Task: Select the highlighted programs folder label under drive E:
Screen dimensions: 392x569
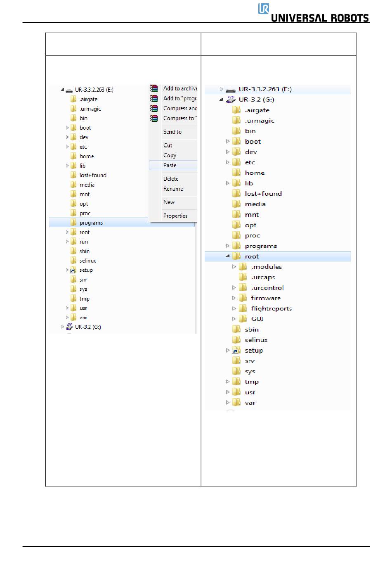Action: [91, 223]
